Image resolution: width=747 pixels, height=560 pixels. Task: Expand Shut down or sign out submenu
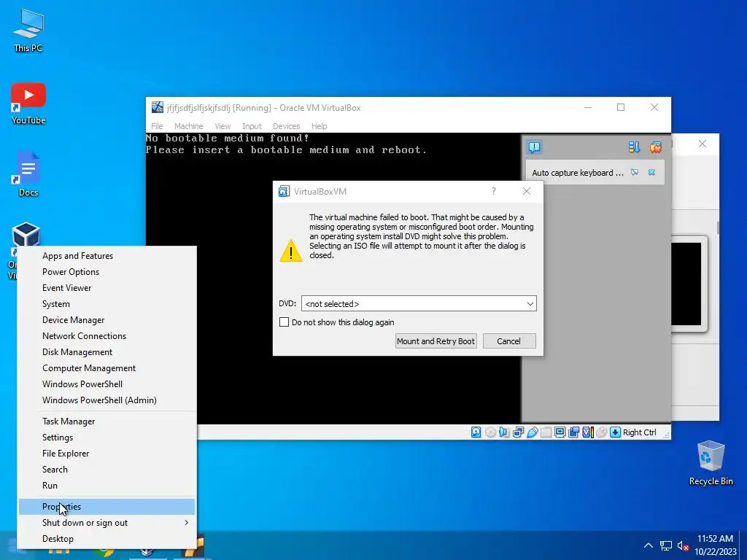[107, 522]
